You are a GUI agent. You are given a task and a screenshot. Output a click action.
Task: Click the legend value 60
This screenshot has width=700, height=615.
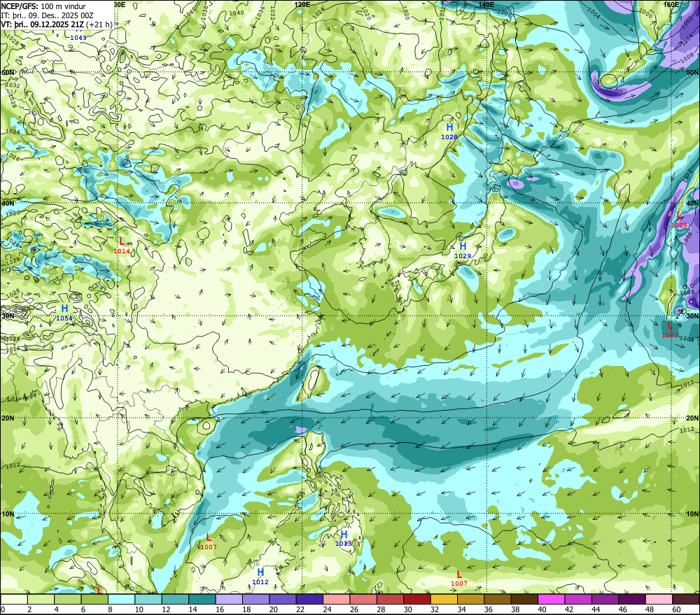pos(676,609)
